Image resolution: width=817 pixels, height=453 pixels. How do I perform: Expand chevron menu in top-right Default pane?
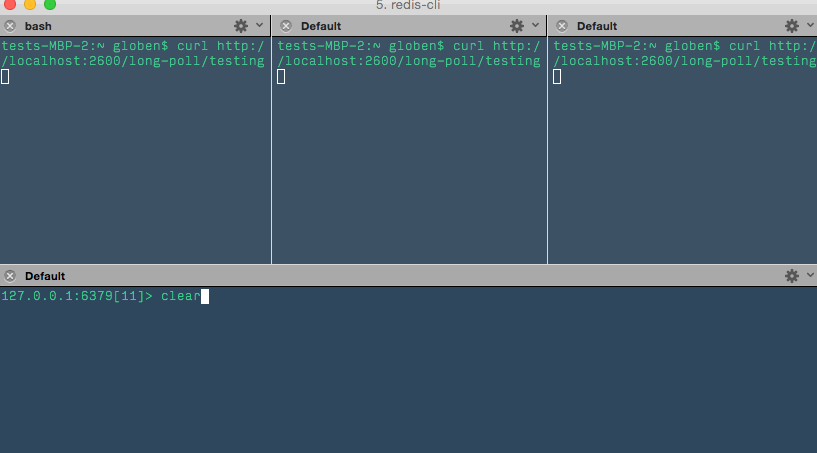pos(811,26)
